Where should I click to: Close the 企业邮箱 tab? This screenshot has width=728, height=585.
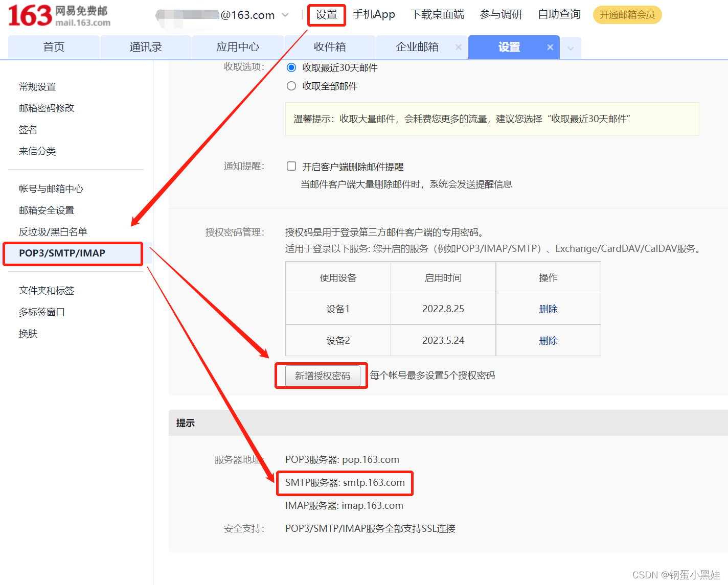[x=459, y=47]
